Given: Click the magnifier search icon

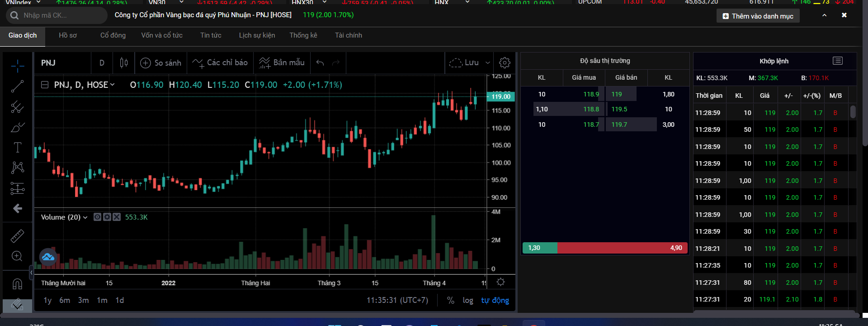Looking at the screenshot, I should pyautogui.click(x=14, y=15).
